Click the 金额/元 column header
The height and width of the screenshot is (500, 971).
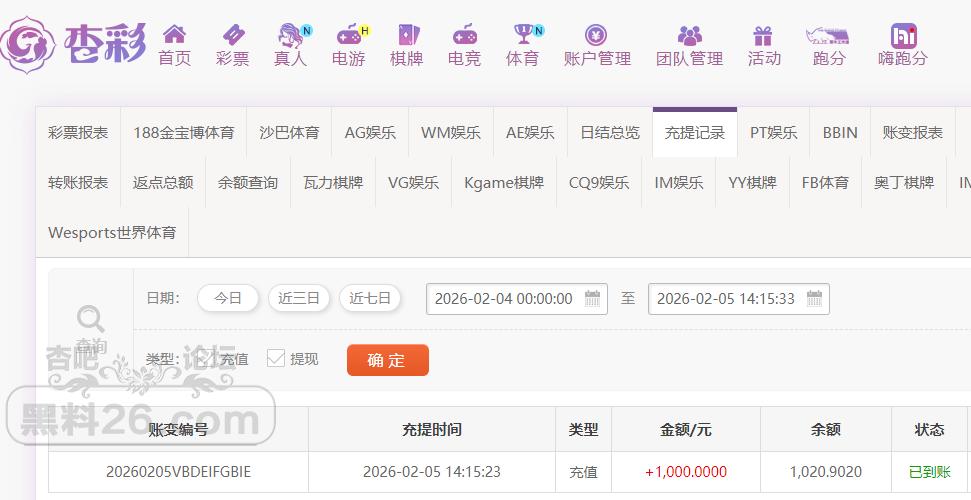pos(686,429)
